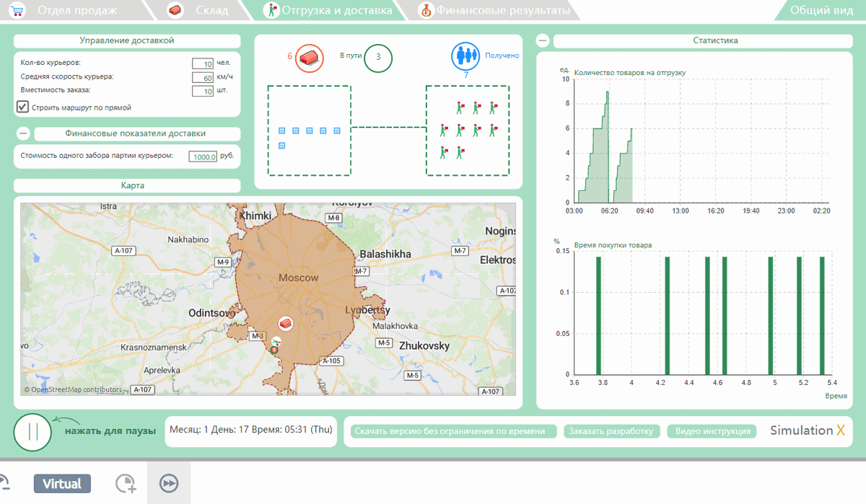Click the Месяц День Время status text
The height and width of the screenshot is (504, 866).
tap(251, 430)
